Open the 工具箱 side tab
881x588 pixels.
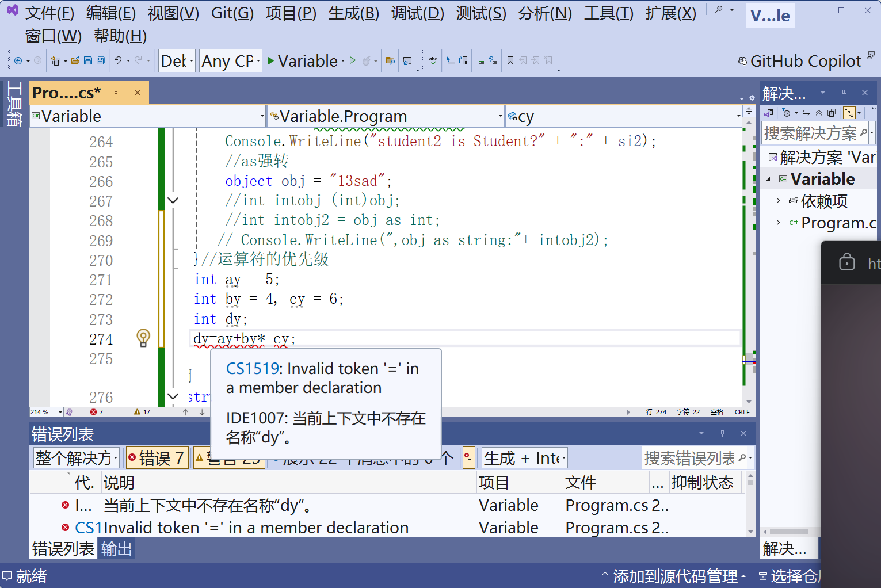[x=14, y=104]
